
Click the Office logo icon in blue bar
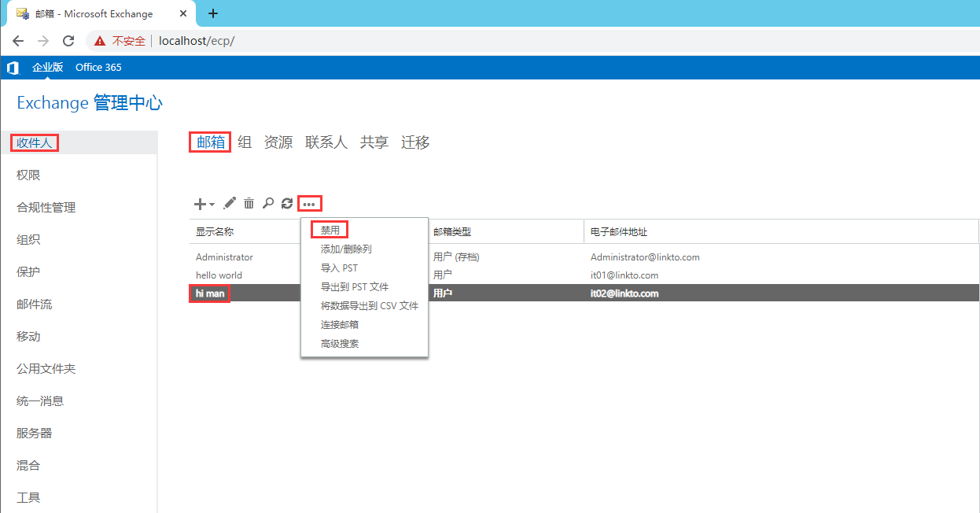pyautogui.click(x=12, y=68)
